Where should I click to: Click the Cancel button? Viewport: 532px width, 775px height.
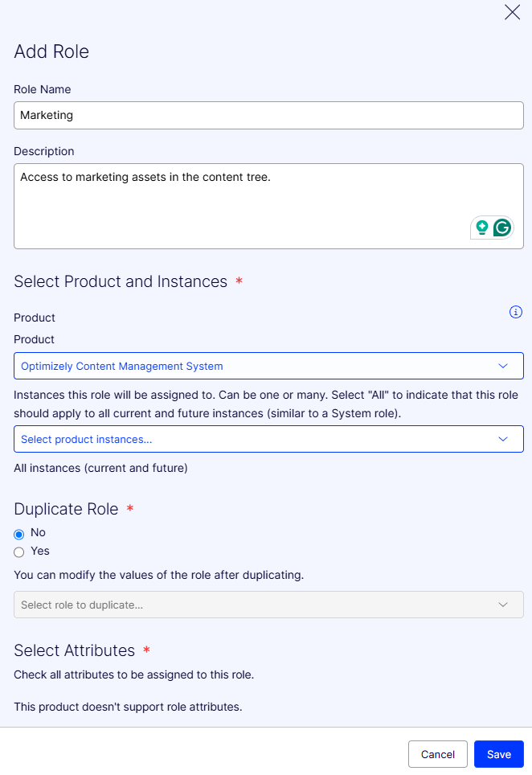[438, 754]
